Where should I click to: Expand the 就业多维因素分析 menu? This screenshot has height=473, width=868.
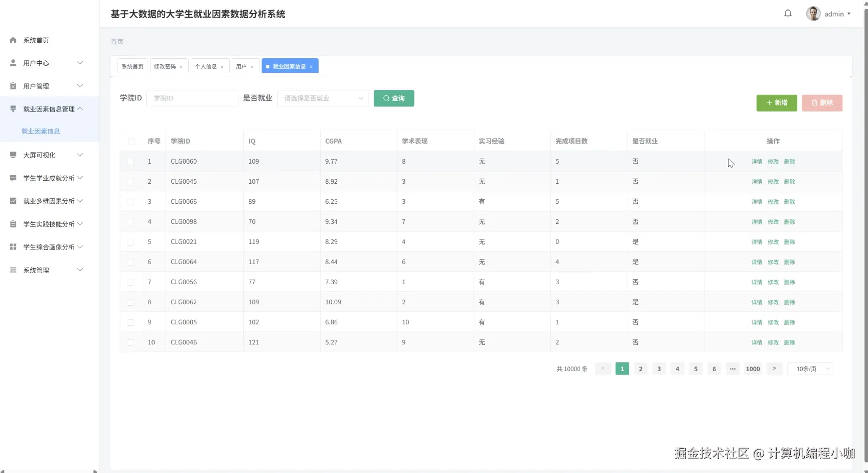[x=80, y=201]
